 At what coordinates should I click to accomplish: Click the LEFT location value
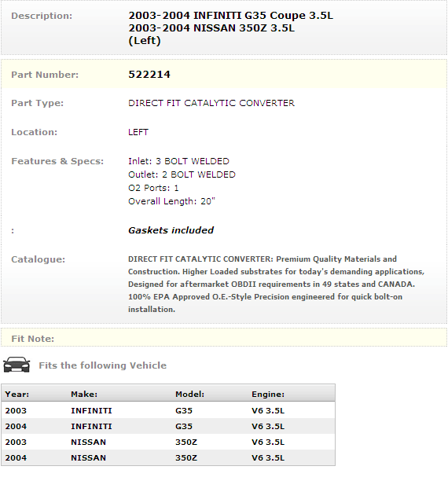point(138,132)
